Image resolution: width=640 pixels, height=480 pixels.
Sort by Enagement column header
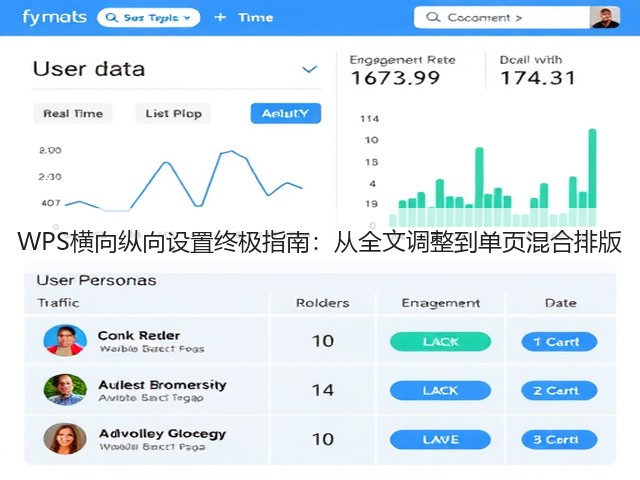pos(441,303)
